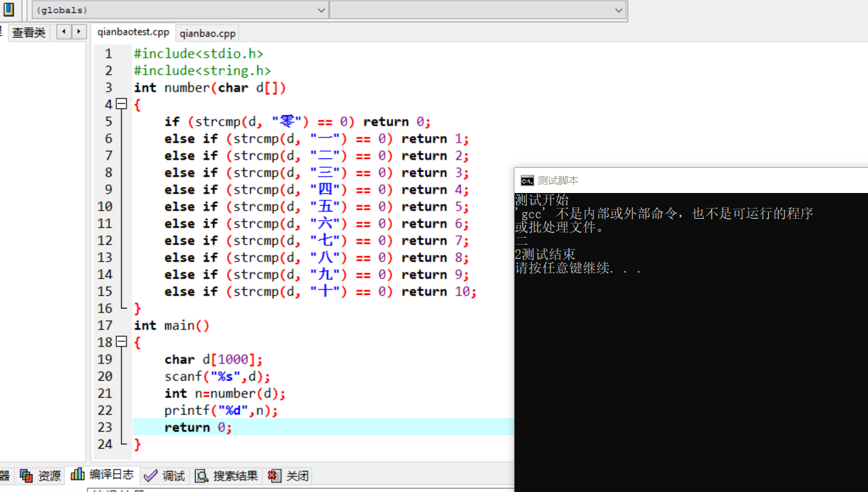Click the 或批处理文件 console line
The image size is (868, 492).
point(560,227)
